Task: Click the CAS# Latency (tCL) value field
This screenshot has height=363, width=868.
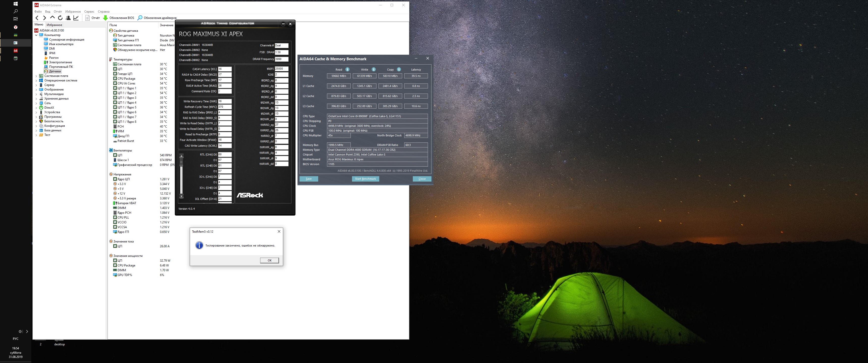Action: 224,69
